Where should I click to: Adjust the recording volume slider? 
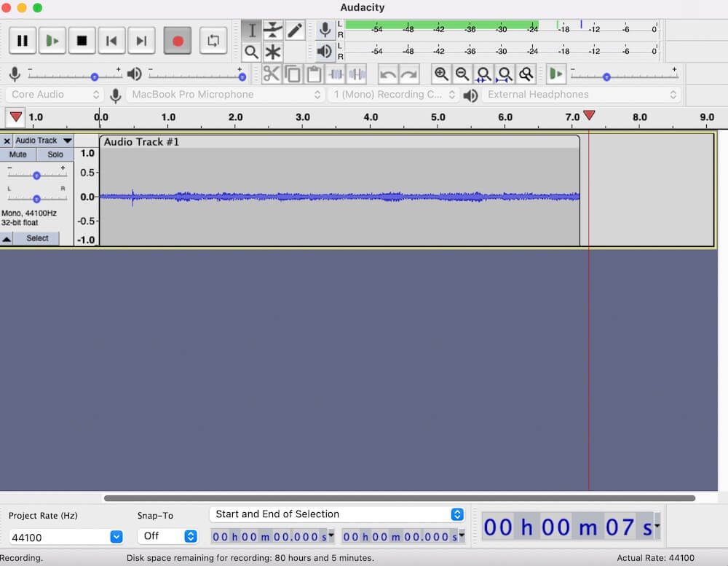click(x=94, y=76)
